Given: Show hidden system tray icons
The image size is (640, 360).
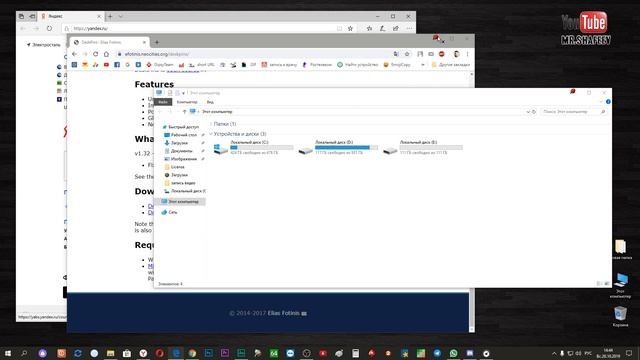Looking at the screenshot, I should pyautogui.click(x=554, y=353).
